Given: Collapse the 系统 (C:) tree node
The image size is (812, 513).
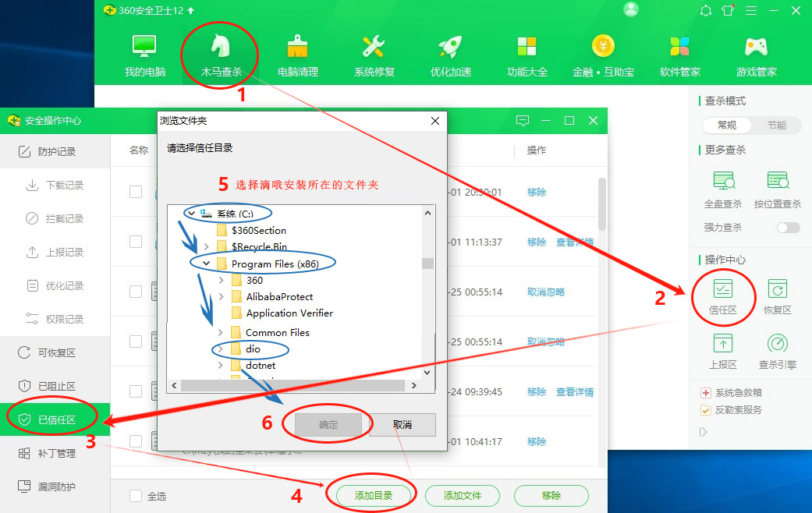Looking at the screenshot, I should point(191,213).
